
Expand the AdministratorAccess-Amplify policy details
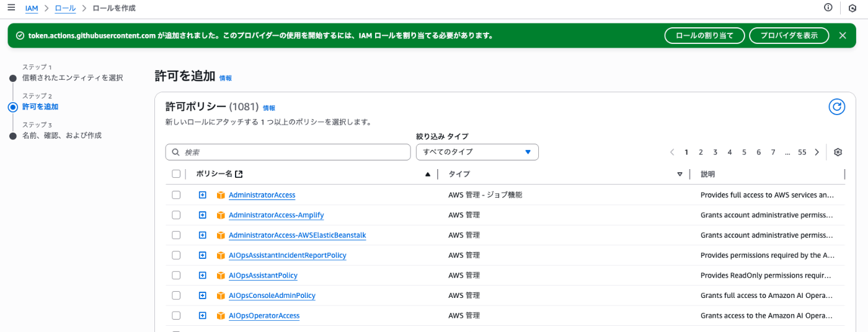pyautogui.click(x=202, y=216)
